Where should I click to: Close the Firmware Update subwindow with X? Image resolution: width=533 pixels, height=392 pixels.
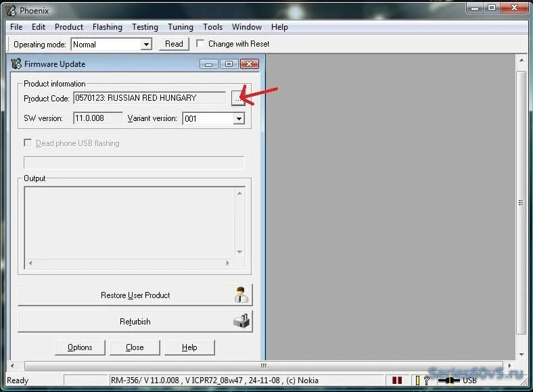pyautogui.click(x=250, y=64)
